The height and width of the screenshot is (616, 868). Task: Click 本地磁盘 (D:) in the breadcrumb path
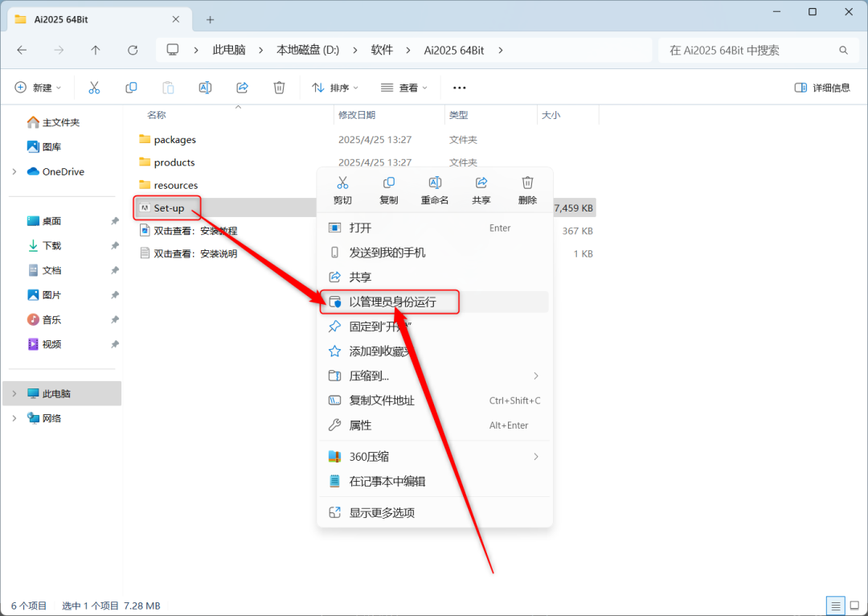(308, 51)
